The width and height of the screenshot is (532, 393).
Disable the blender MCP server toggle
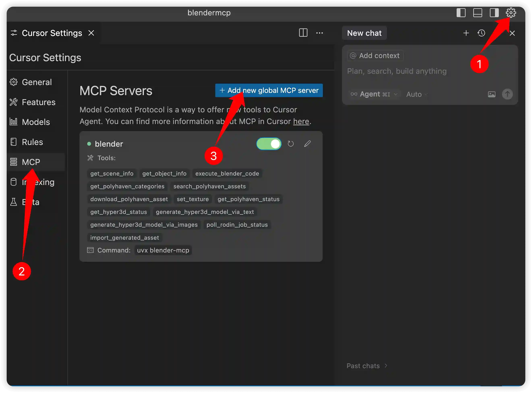point(269,144)
